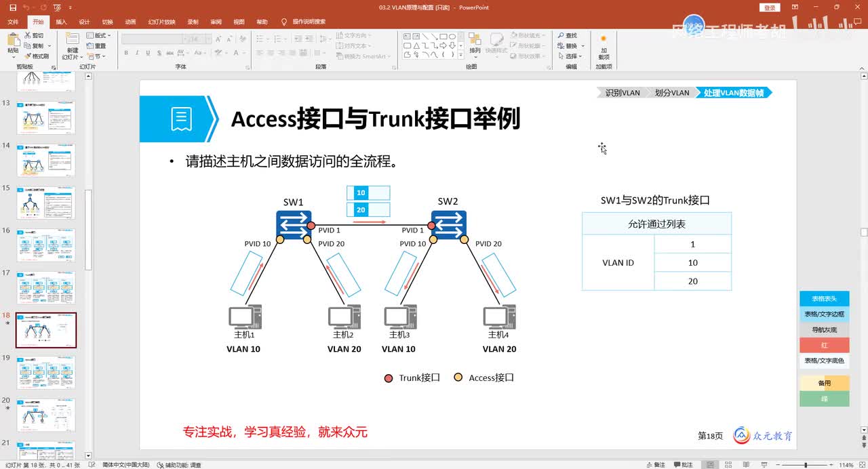The height and width of the screenshot is (469, 868).
Task: Select the oval shape in the shapes gallery
Action: click(452, 37)
